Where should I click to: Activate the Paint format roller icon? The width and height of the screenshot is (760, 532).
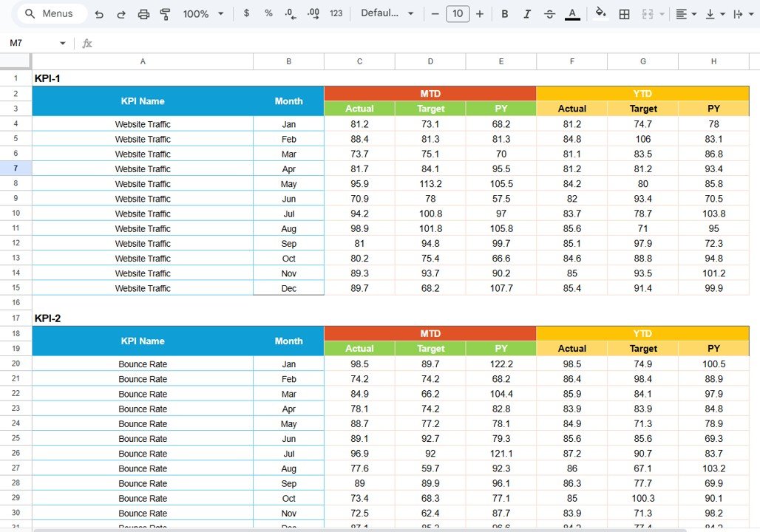(165, 14)
